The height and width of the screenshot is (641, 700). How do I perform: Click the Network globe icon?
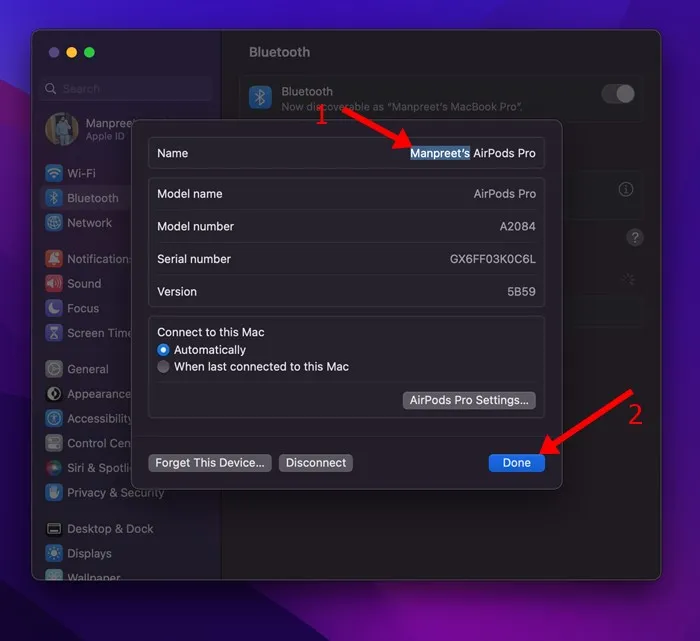click(54, 222)
